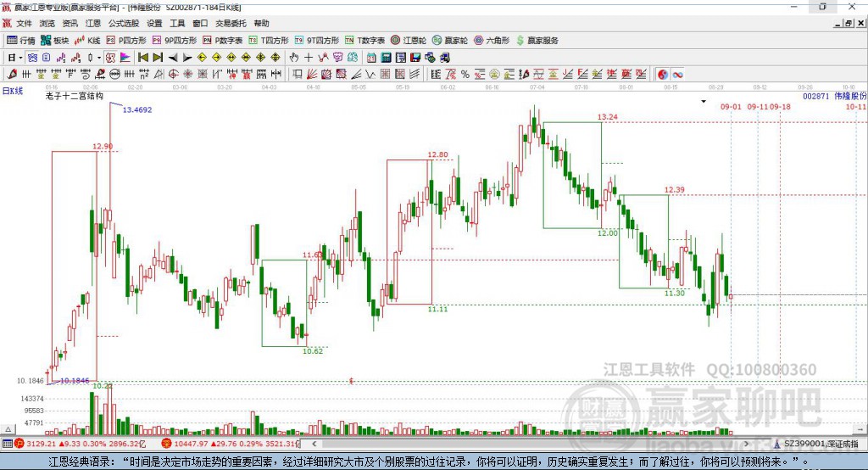
Task: Step chart left with black left arrow
Action: click(x=173, y=58)
